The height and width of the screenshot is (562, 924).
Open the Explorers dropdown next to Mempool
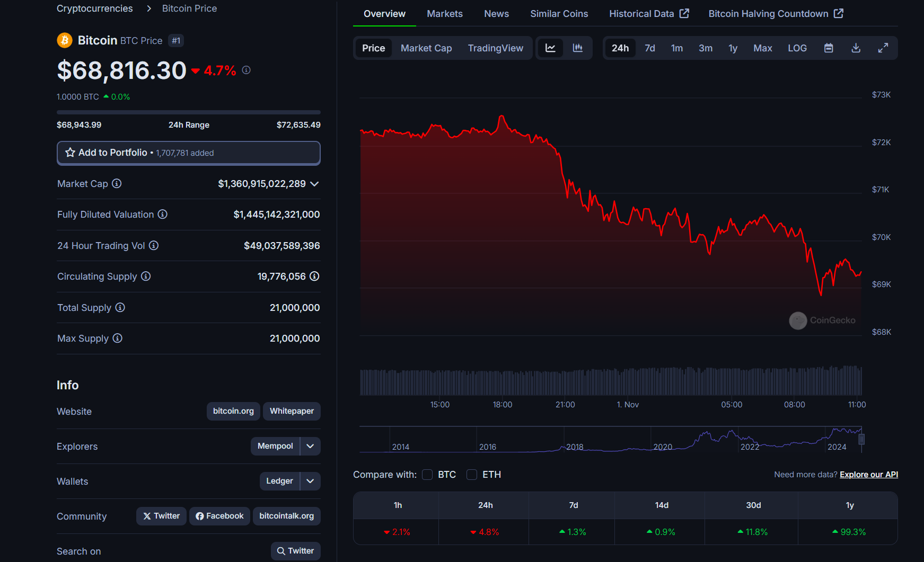click(x=310, y=446)
